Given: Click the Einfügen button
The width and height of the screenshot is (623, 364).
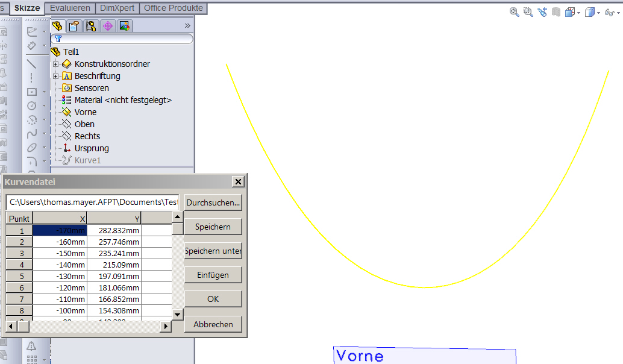Looking at the screenshot, I should pos(213,275).
